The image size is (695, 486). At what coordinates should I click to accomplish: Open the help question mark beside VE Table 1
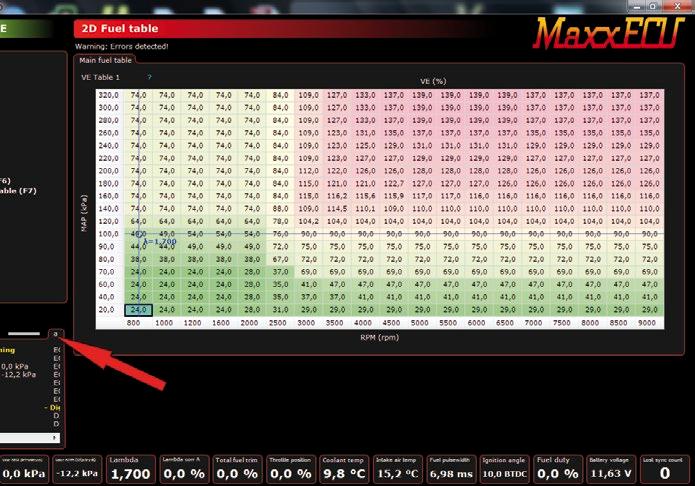tap(149, 77)
